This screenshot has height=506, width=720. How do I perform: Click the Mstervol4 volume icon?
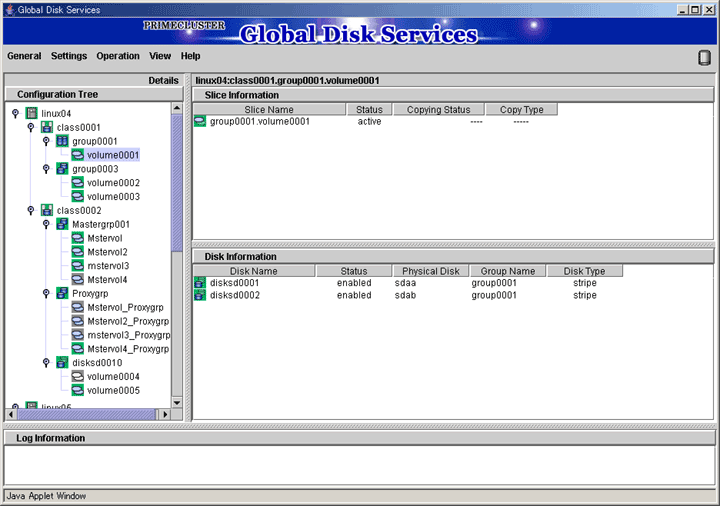pyautogui.click(x=78, y=279)
